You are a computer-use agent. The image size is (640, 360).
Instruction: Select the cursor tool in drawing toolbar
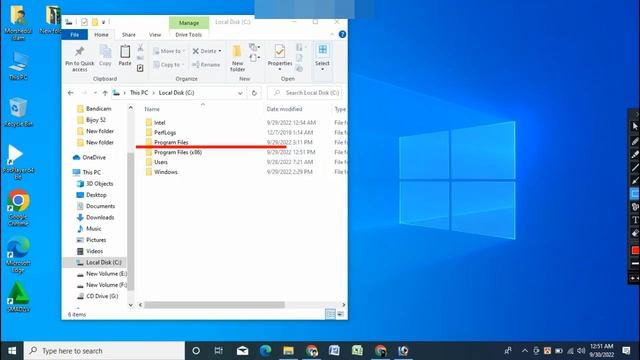[635, 127]
